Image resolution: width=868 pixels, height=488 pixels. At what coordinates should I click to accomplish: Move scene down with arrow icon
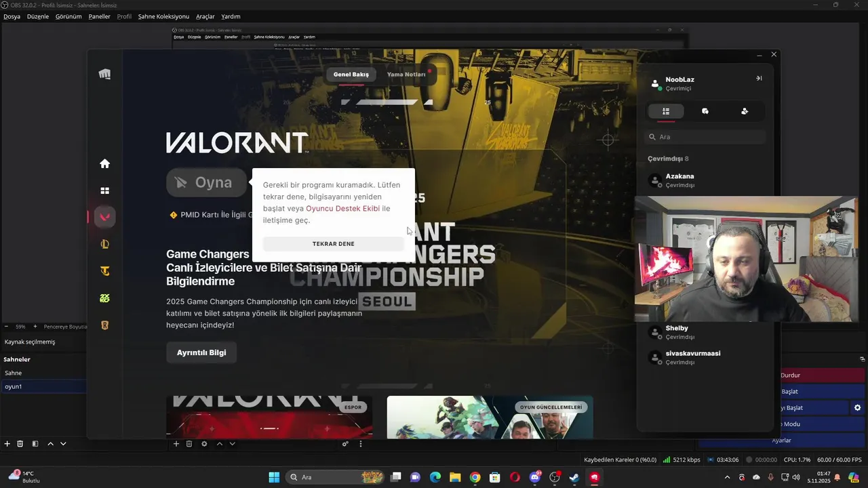point(63,444)
